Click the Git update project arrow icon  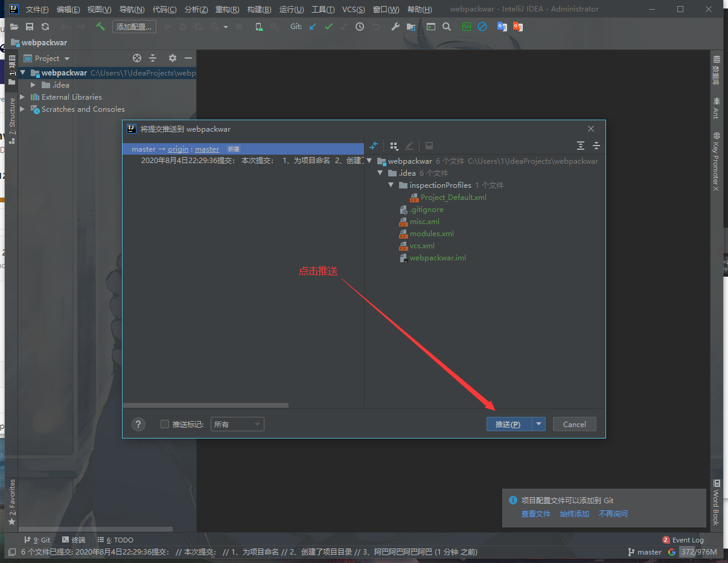313,27
